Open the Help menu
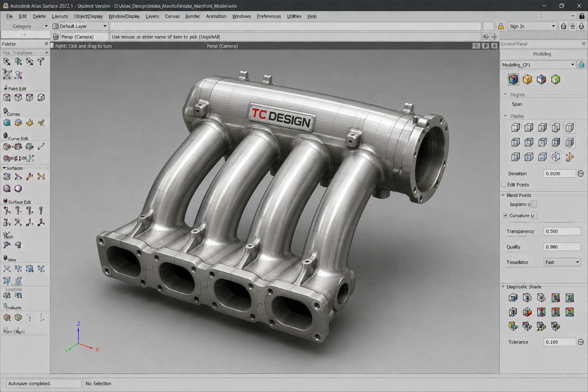This screenshot has height=392, width=588. tap(312, 16)
